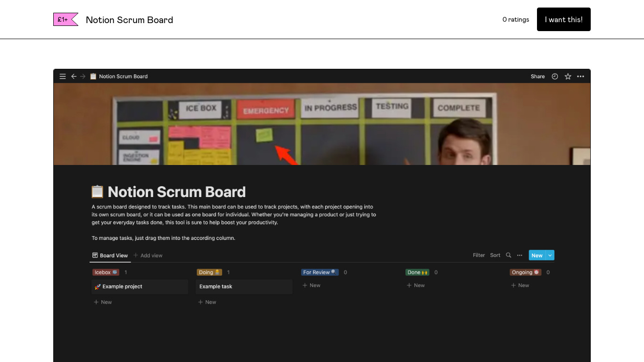644x362 pixels.
Task: Click the scrum board cover image
Action: point(322,124)
